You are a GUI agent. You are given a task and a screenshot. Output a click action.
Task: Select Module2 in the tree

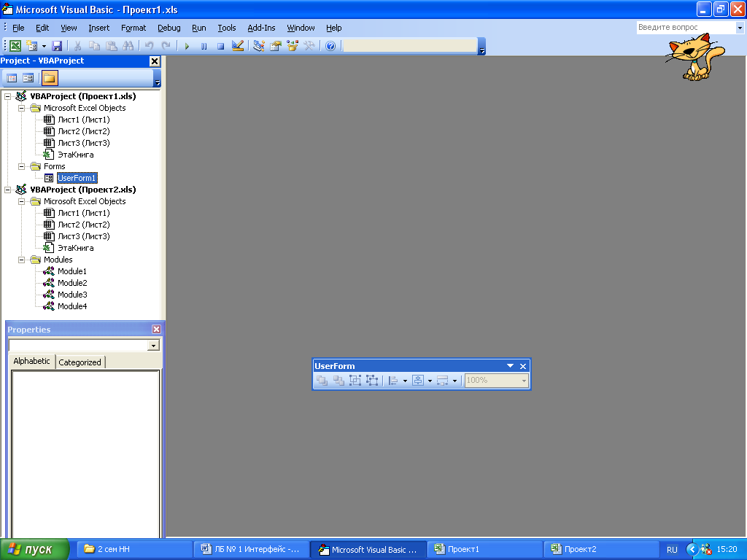[72, 283]
